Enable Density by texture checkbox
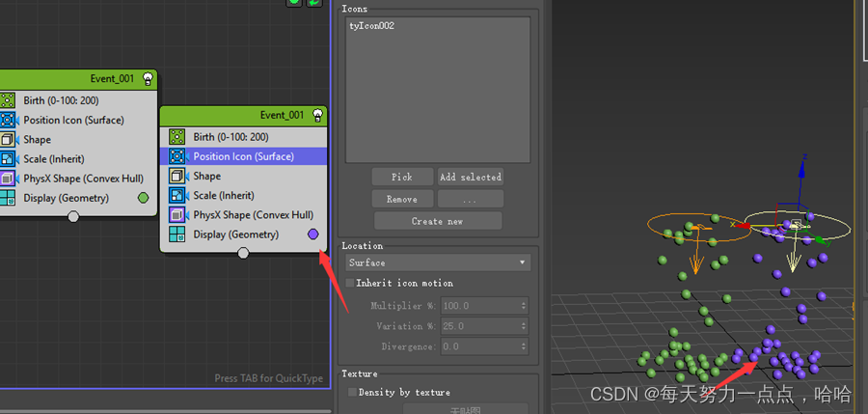The image size is (868, 414). click(x=352, y=393)
